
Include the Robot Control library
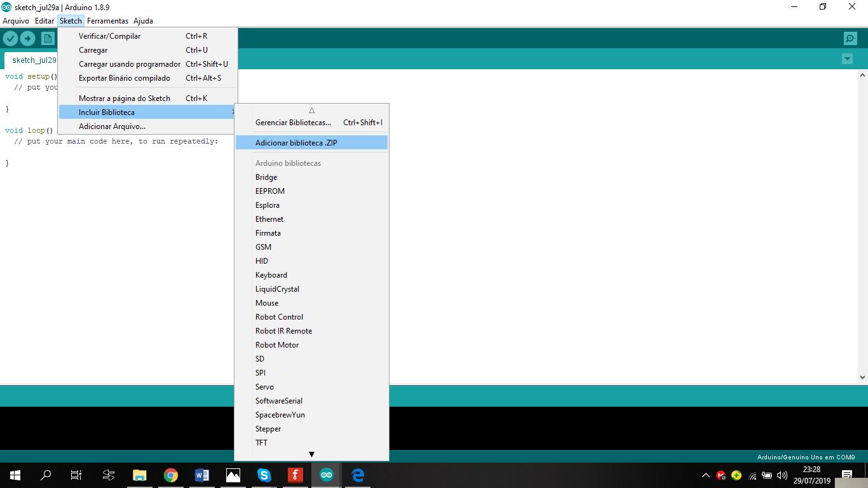tap(311, 317)
